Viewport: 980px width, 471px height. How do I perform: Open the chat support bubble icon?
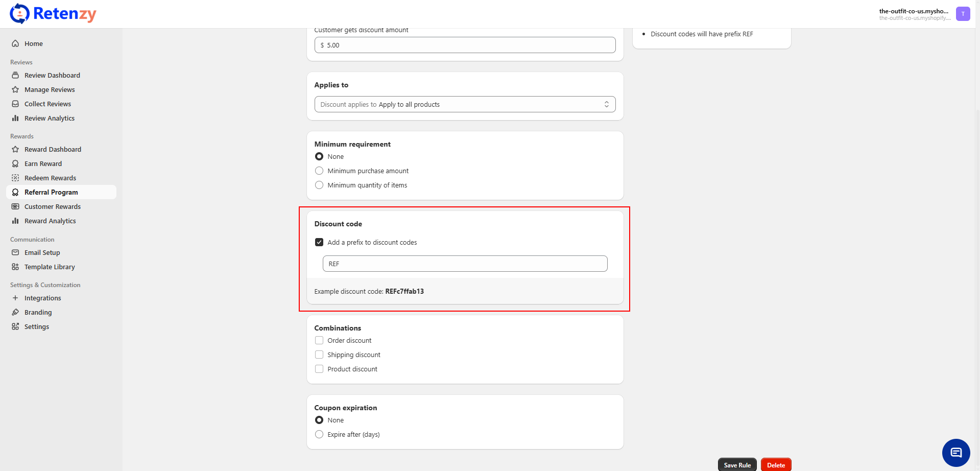click(955, 453)
